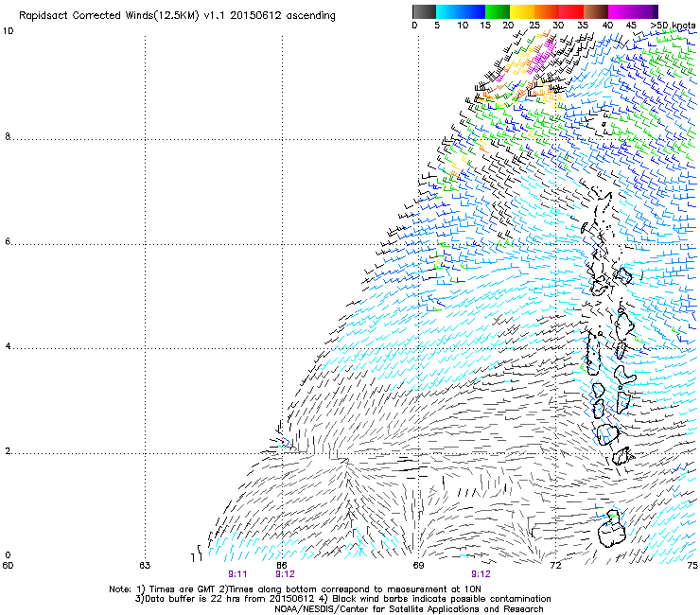The height and width of the screenshot is (615, 700).
Task: Click the '45' label under the color legend
Action: (x=631, y=26)
